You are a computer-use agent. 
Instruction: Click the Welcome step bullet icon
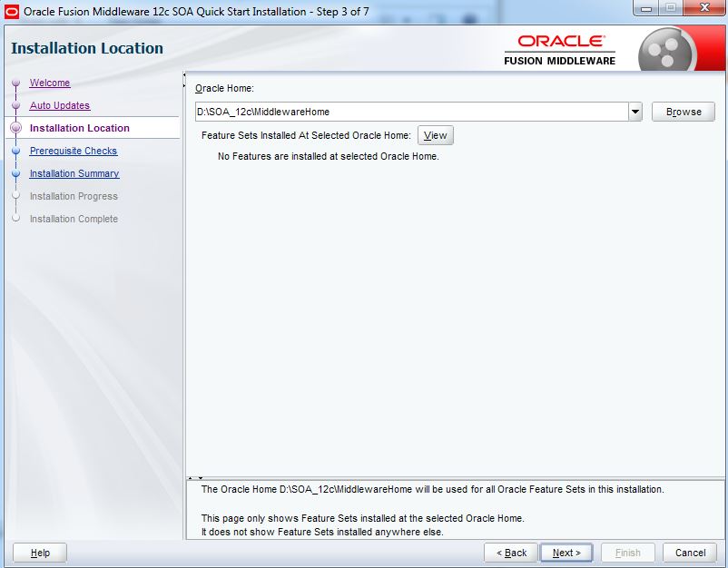pyautogui.click(x=15, y=83)
